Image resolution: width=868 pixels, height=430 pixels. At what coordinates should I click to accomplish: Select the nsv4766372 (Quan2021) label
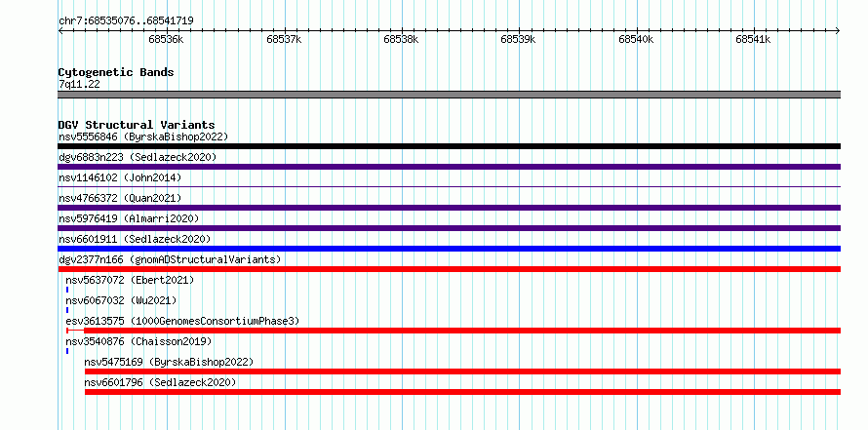coord(120,198)
